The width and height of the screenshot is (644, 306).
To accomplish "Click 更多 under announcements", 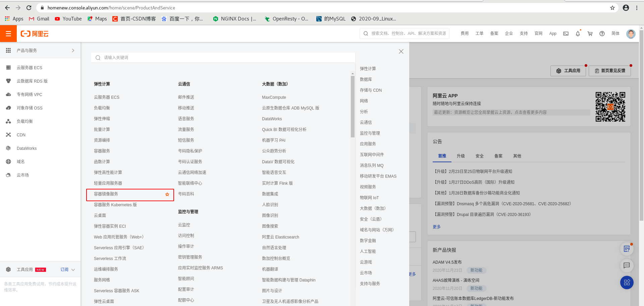I will (x=437, y=227).
